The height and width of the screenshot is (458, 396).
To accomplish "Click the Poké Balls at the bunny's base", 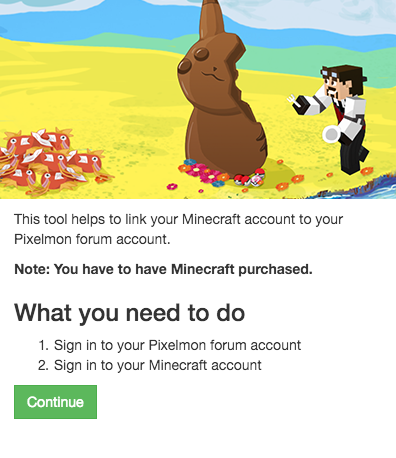I will point(249,178).
